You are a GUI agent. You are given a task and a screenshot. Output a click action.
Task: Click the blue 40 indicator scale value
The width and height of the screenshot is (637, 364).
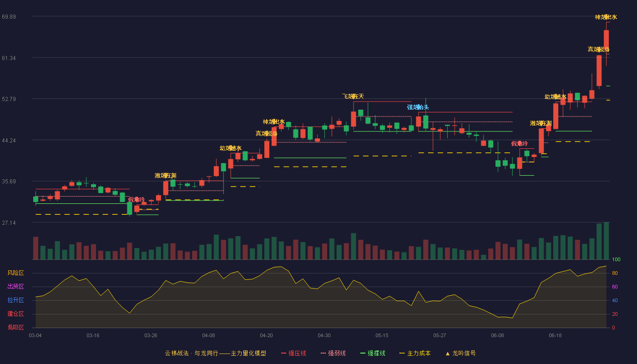tap(615, 300)
